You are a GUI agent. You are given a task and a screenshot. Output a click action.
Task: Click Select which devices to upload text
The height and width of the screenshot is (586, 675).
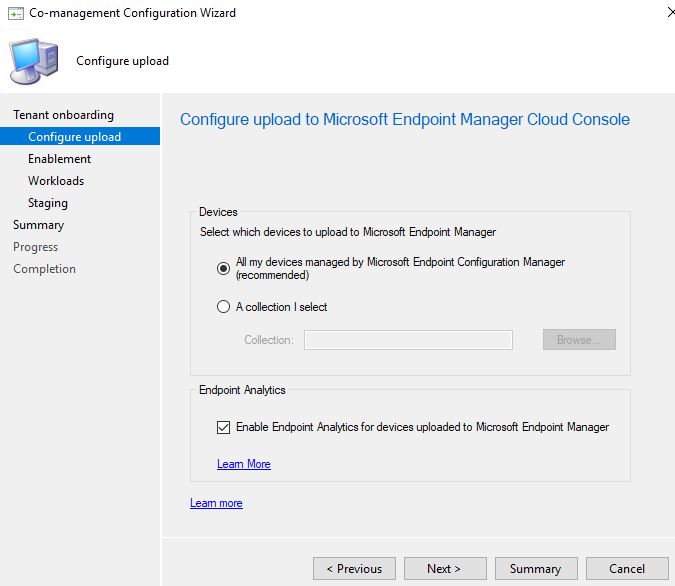point(348,232)
